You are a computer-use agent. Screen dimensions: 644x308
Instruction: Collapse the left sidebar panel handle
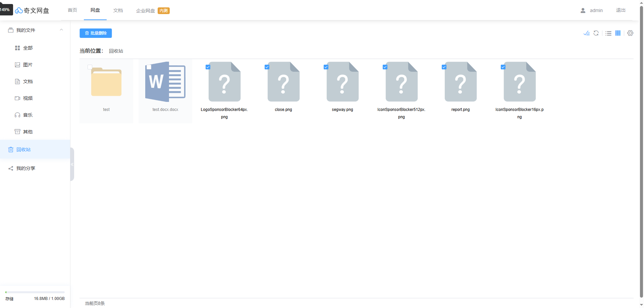(72, 164)
